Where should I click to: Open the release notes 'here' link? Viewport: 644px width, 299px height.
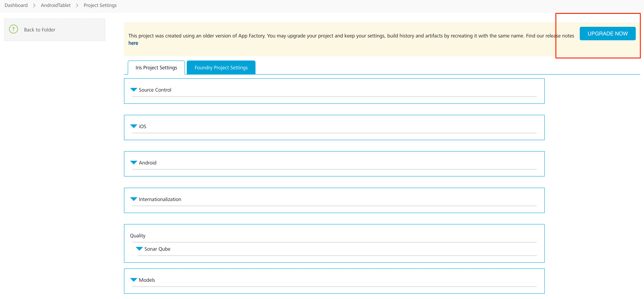pyautogui.click(x=133, y=43)
